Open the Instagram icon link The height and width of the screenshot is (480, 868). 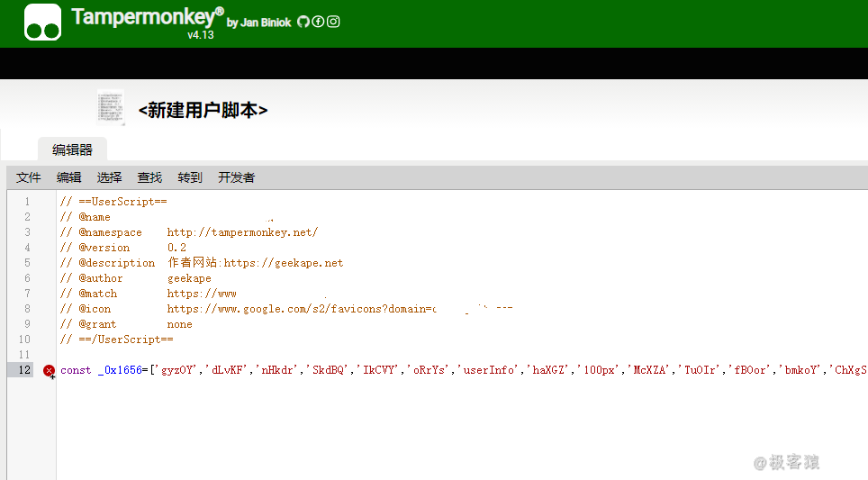click(x=333, y=22)
